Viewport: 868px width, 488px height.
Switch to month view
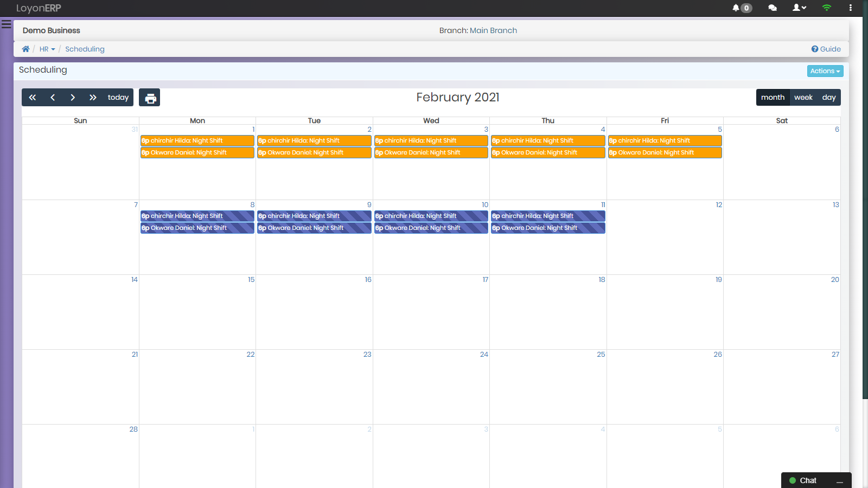point(773,98)
